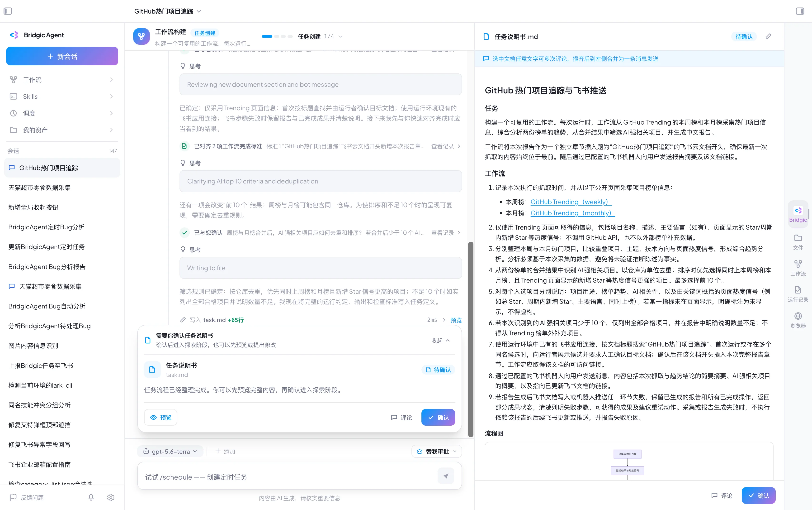Click the notification bell icon
812x510 pixels.
pos(91,497)
